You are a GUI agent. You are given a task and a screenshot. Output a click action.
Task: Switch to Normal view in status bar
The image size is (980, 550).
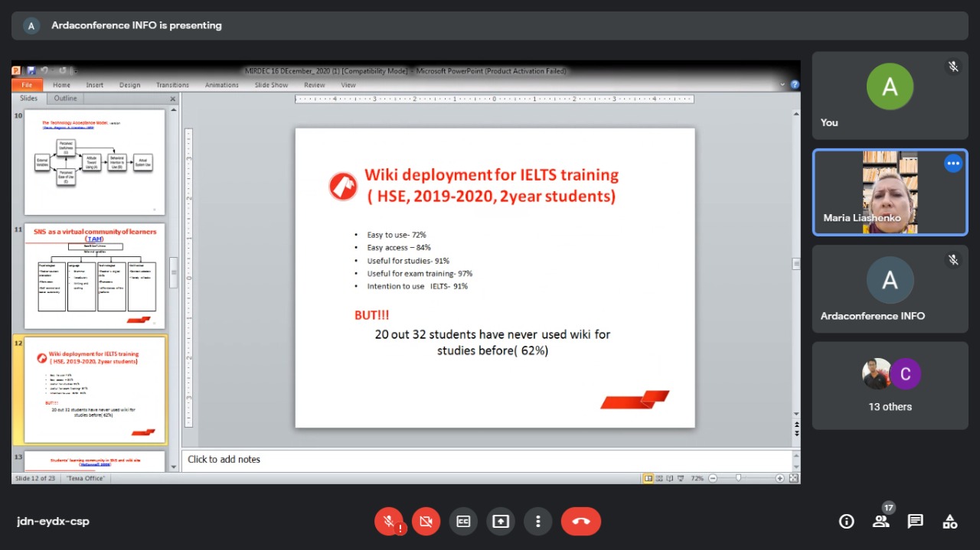[x=648, y=478]
